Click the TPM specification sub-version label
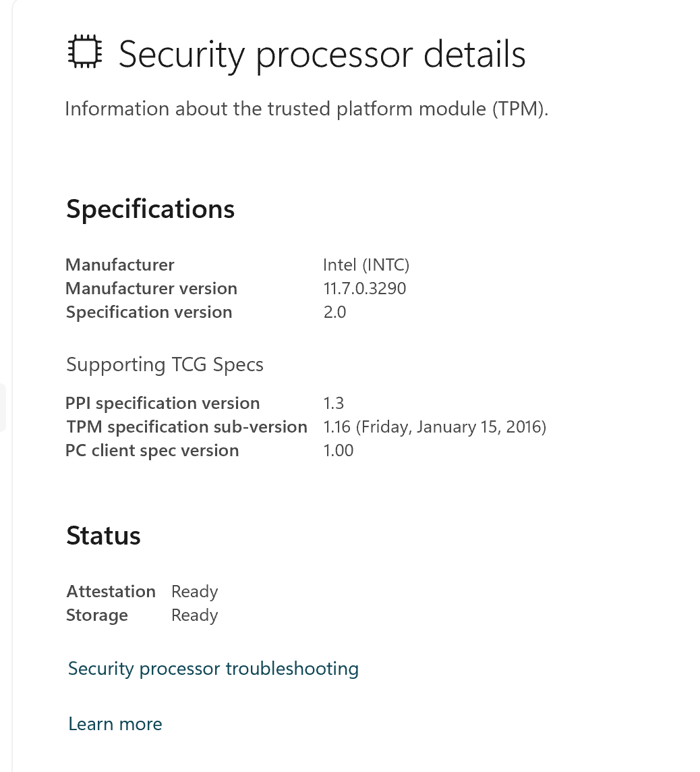 click(187, 426)
